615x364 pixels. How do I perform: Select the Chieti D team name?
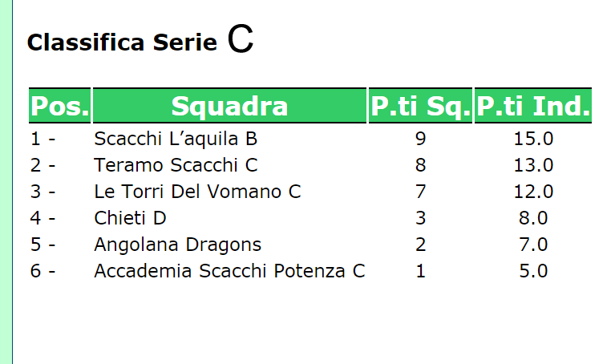130,218
